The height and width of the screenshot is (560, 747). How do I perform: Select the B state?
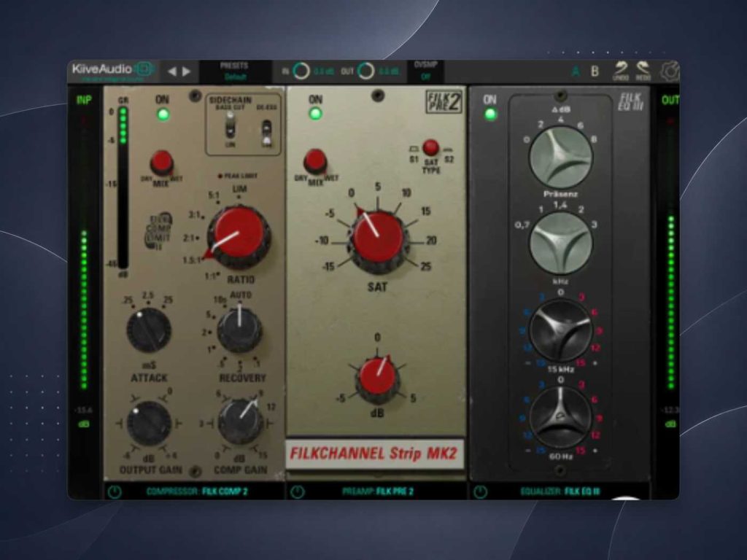pos(595,71)
